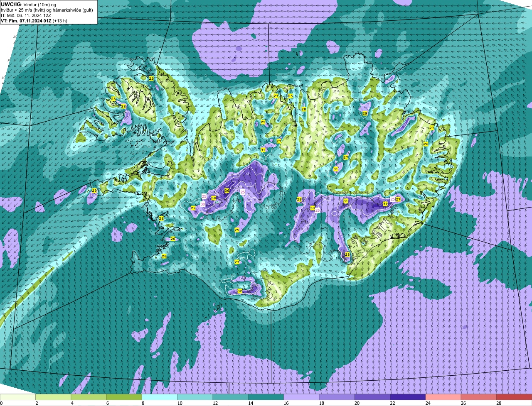532x406 pixels.
Task: Click the legend tick label '28' on the scale
Action: [498, 403]
